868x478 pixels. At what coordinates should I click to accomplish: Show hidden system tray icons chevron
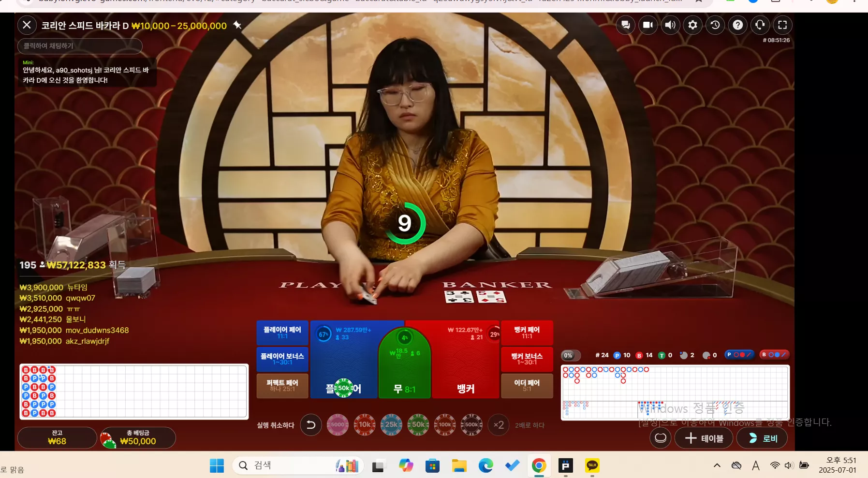[x=717, y=465]
